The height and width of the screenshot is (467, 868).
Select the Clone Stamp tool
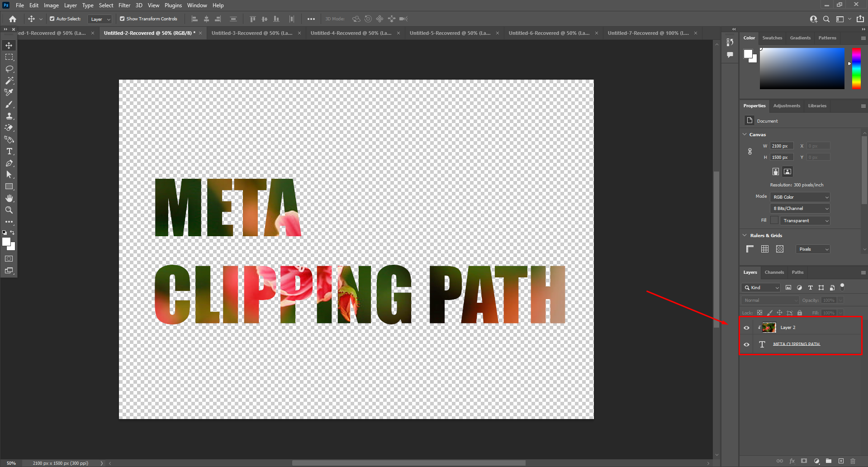point(9,116)
